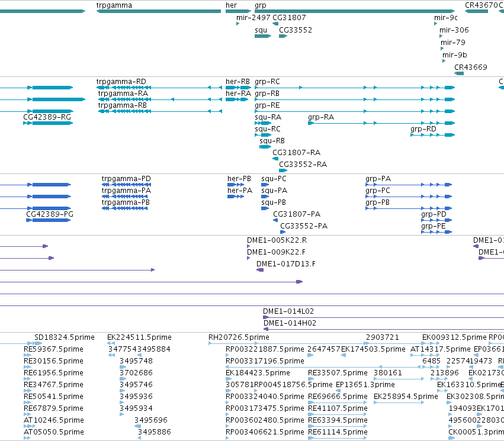The image size is (504, 441).
Task: Open the CR43670 gene feature
Action: (476, 11)
